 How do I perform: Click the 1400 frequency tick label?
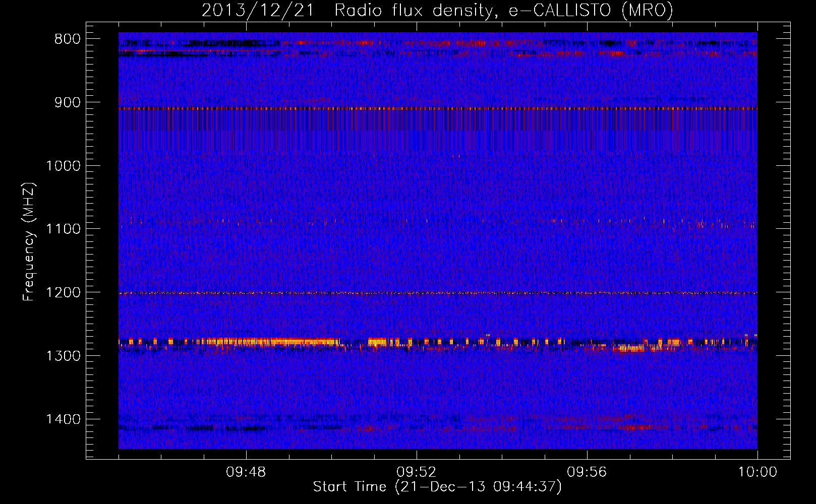click(x=63, y=419)
